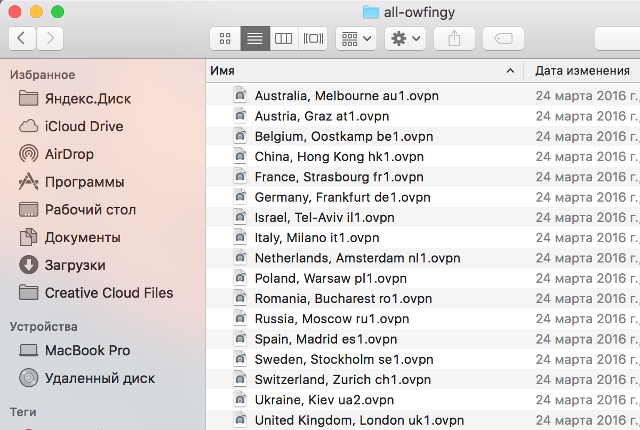Click the Яндекс.Диск folder icon
This screenshot has height=430, width=640.
click(29, 99)
